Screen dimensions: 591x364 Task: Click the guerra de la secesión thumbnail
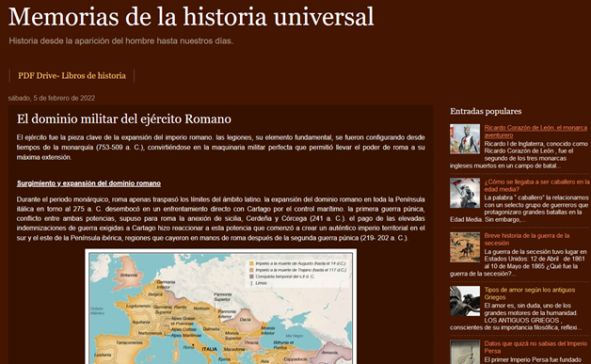pyautogui.click(x=465, y=247)
